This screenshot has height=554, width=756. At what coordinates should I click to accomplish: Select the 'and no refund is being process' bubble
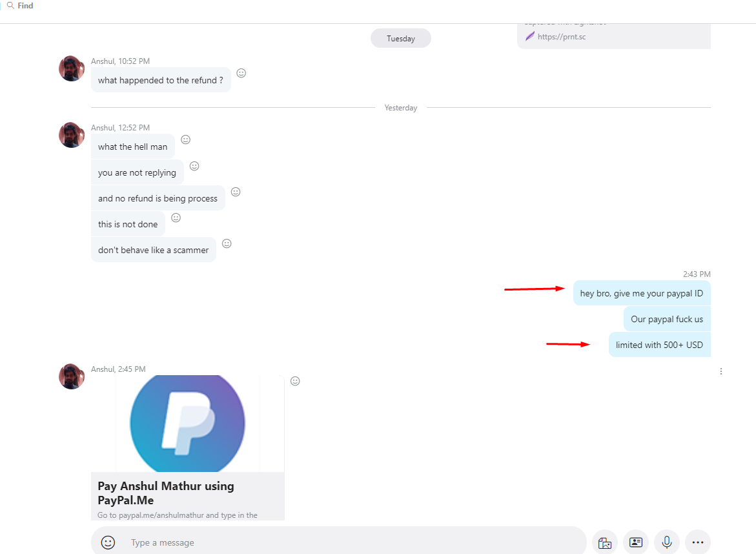[x=158, y=198]
